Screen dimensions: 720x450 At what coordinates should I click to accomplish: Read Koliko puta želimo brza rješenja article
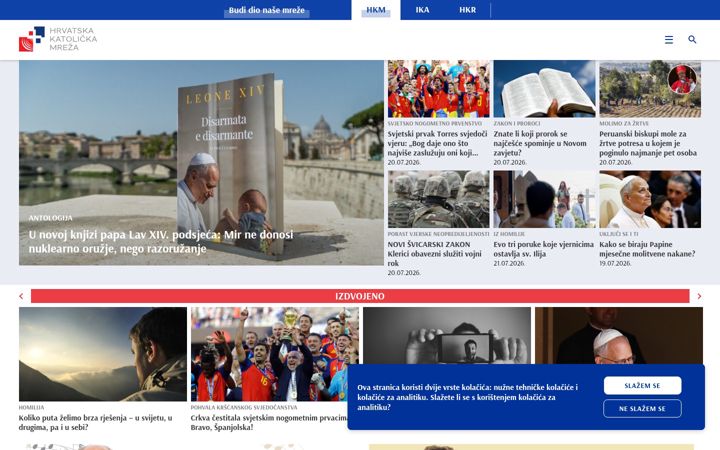pos(96,422)
